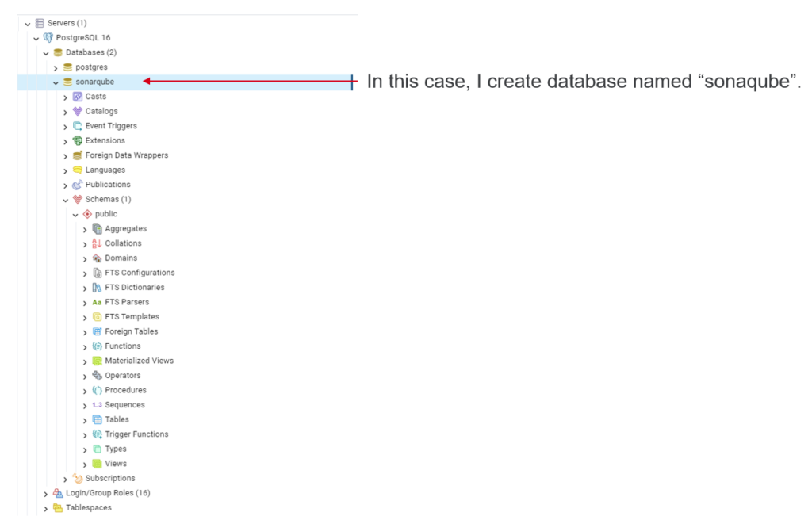This screenshot has height=520, width=812.
Task: Click the Login/Group Roles icon
Action: (x=58, y=493)
